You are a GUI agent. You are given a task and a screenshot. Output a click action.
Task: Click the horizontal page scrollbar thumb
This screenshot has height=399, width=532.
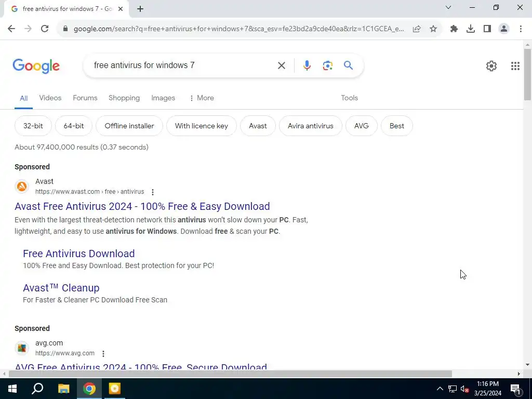230,374
